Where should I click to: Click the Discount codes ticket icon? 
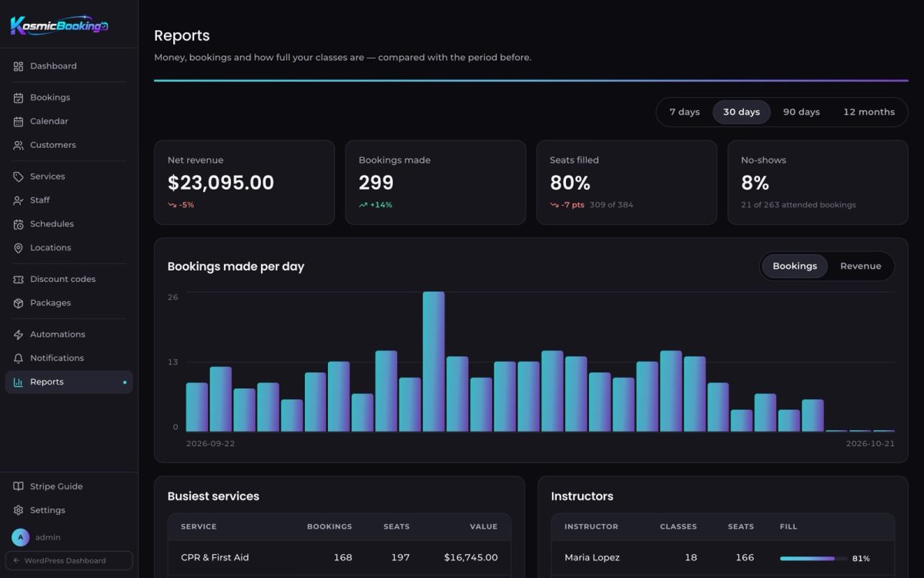pos(18,279)
